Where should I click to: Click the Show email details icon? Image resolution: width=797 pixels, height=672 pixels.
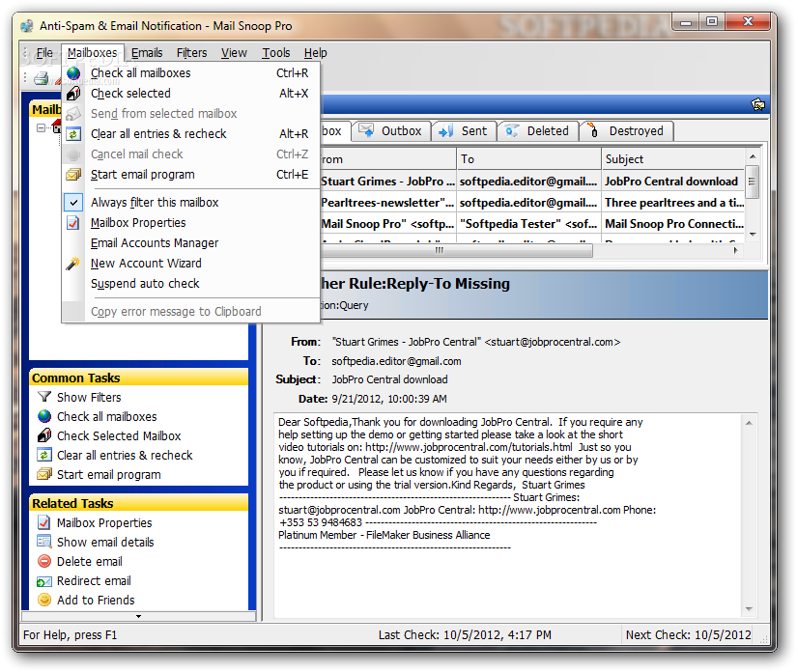(x=44, y=542)
